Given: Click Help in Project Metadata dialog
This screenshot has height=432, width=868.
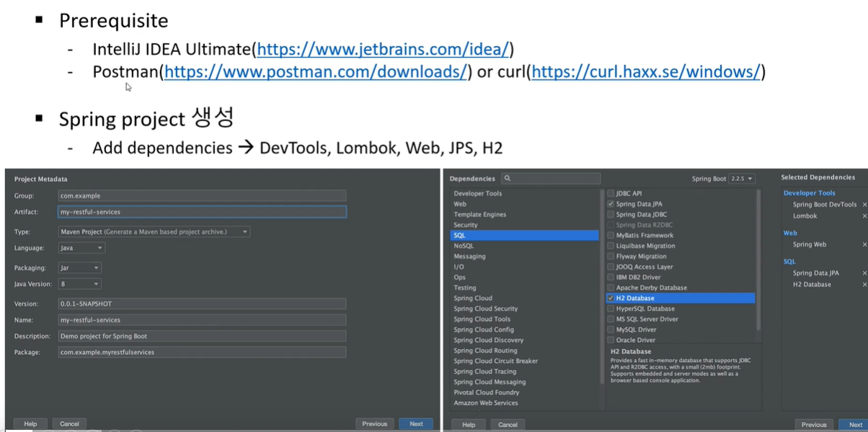Looking at the screenshot, I should (x=30, y=424).
